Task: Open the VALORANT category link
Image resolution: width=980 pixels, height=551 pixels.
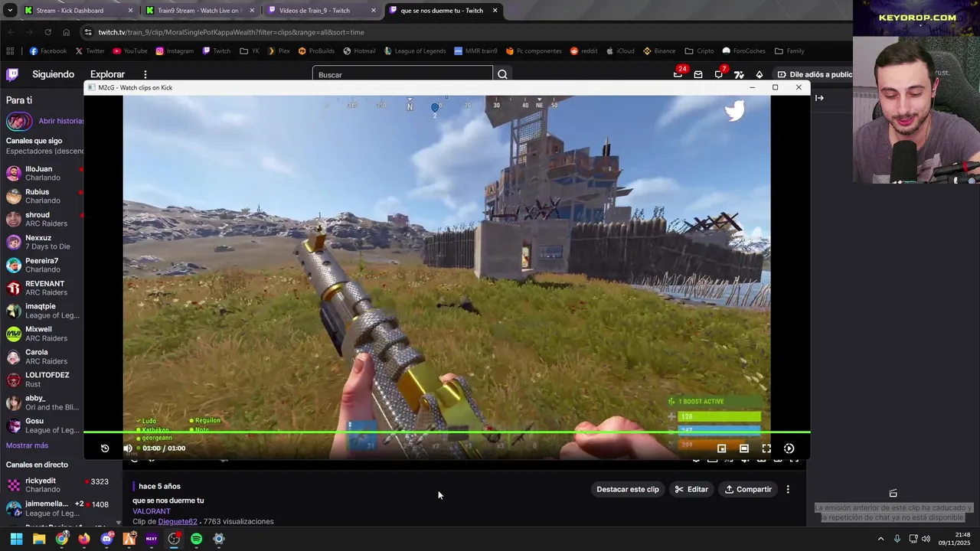Action: click(x=152, y=511)
